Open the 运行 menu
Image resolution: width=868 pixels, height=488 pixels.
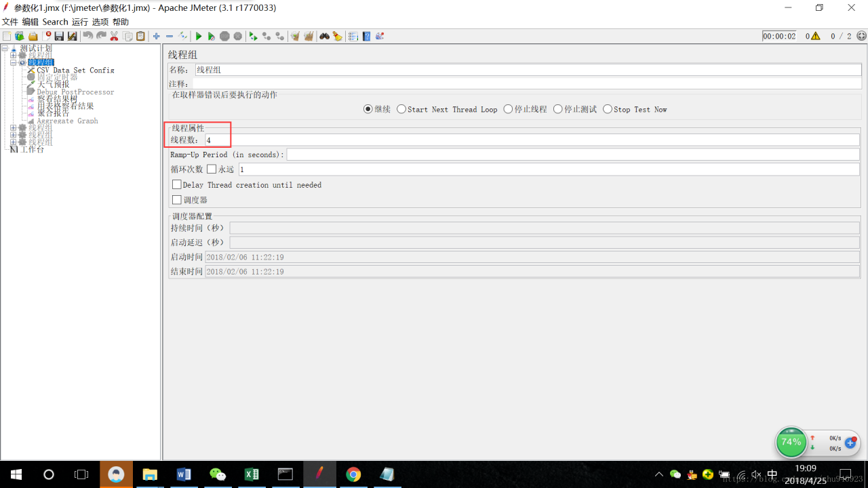point(80,22)
